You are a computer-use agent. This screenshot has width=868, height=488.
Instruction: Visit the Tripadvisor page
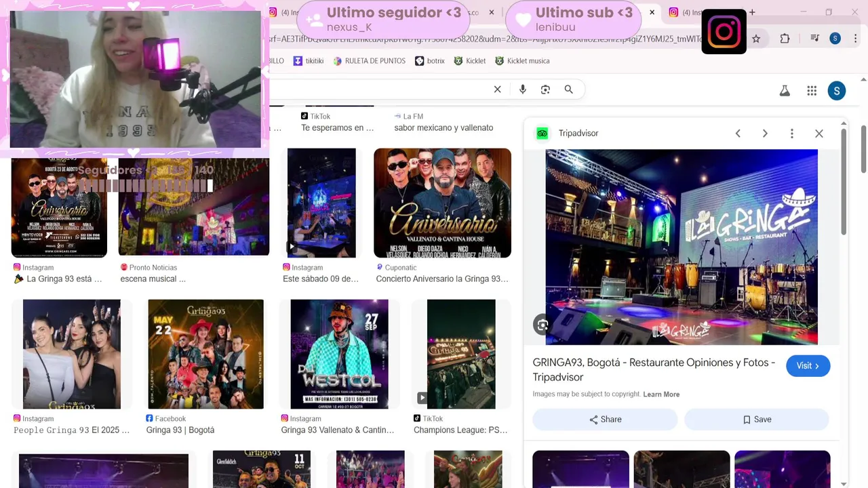pos(808,366)
